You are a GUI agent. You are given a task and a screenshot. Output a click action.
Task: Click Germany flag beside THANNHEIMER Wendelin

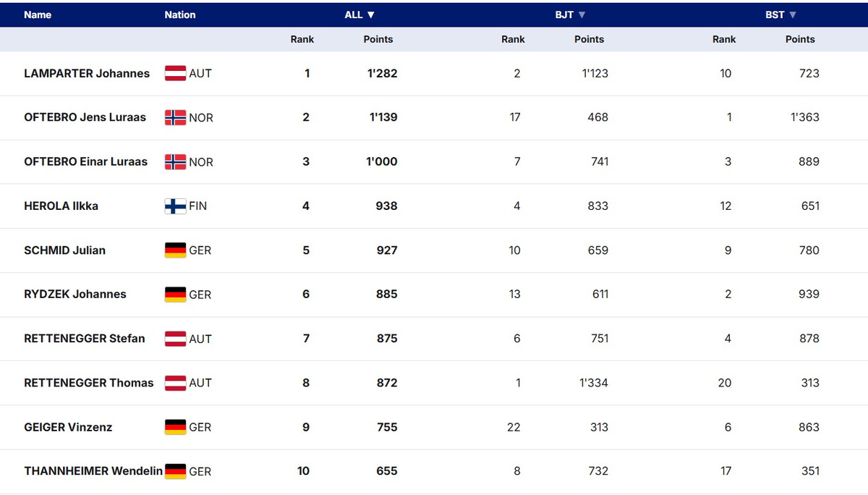click(x=175, y=471)
